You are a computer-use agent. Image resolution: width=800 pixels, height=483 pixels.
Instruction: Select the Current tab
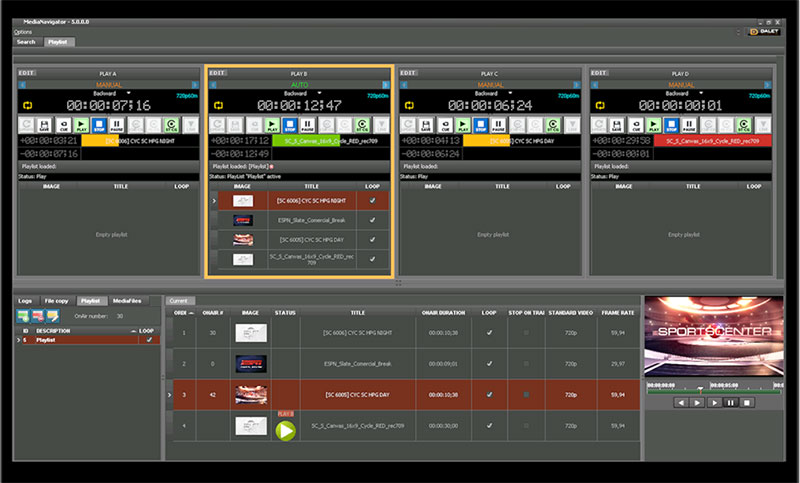(179, 301)
